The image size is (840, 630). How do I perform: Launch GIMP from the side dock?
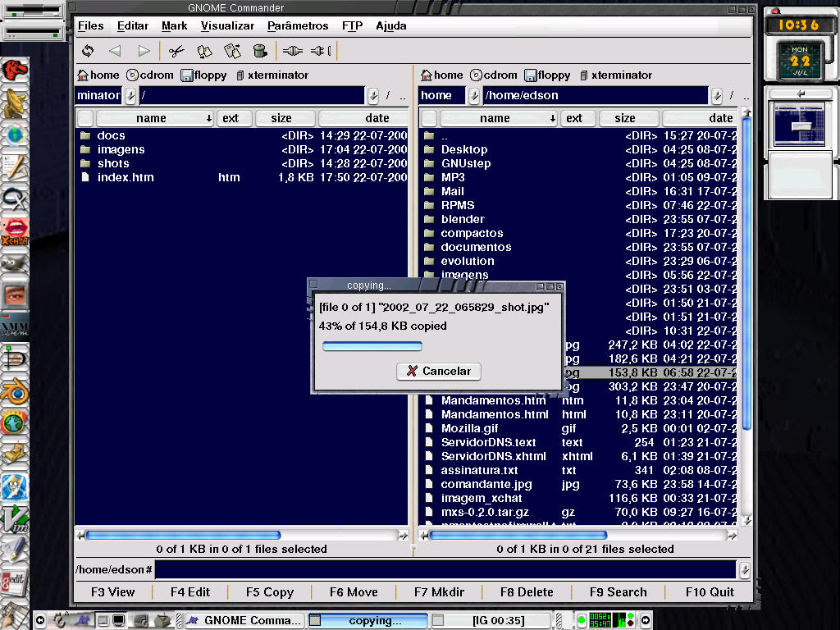[15, 263]
